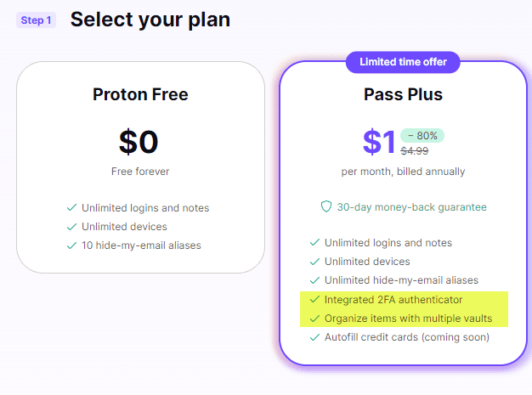Click the Step 1 badge
The height and width of the screenshot is (395, 532).
point(36,20)
